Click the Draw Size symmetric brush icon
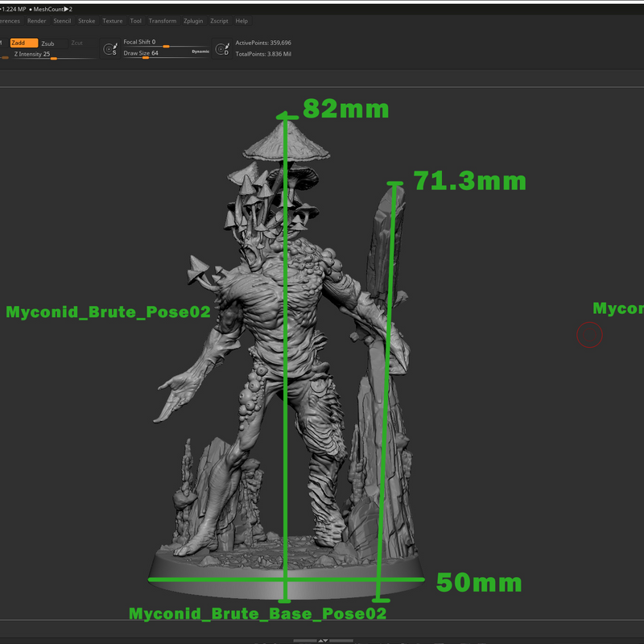This screenshot has height=644, width=644. point(110,49)
